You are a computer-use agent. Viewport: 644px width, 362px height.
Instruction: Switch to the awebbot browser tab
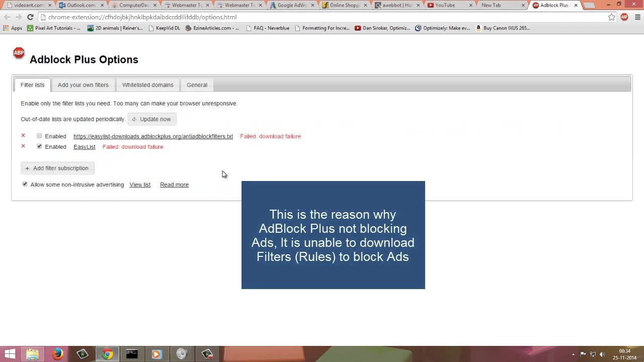coord(397,6)
